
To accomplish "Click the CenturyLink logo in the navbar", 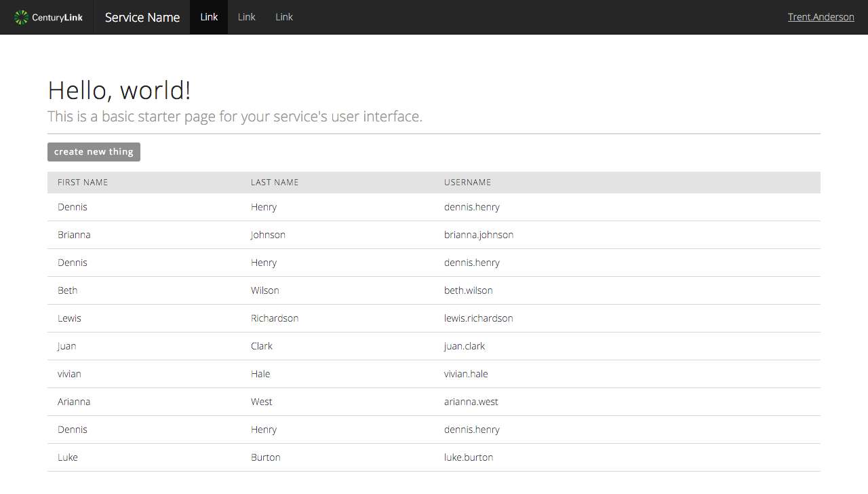I will coord(48,17).
